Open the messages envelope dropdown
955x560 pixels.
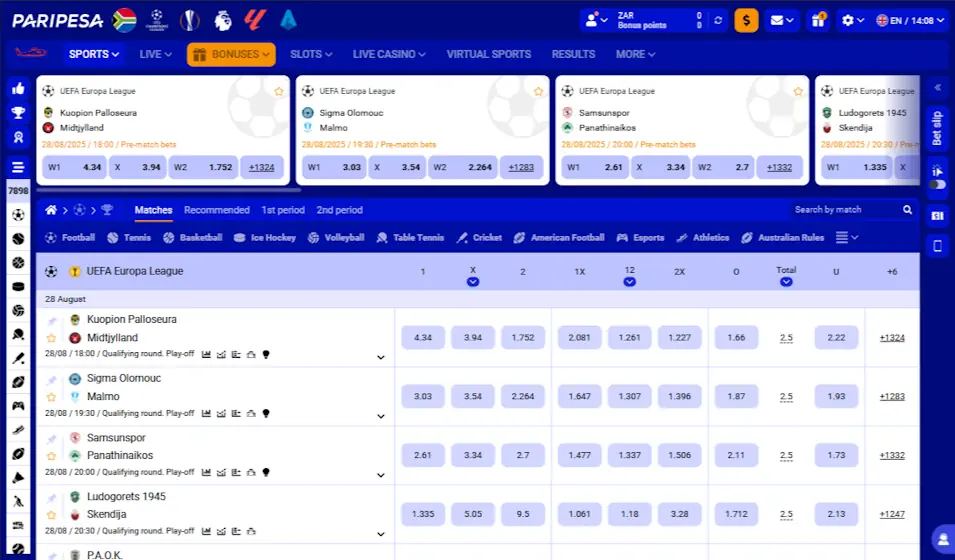(x=781, y=21)
